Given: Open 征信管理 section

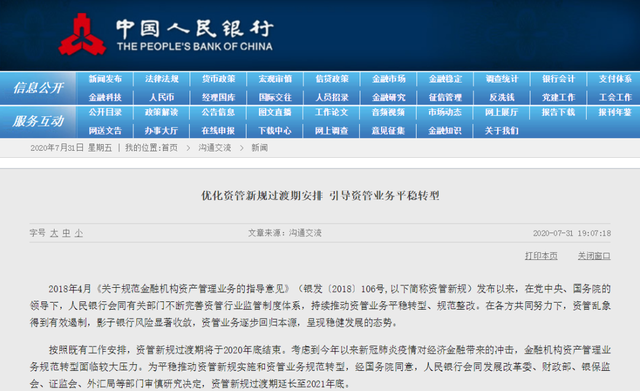Looking at the screenshot, I should pos(445,97).
